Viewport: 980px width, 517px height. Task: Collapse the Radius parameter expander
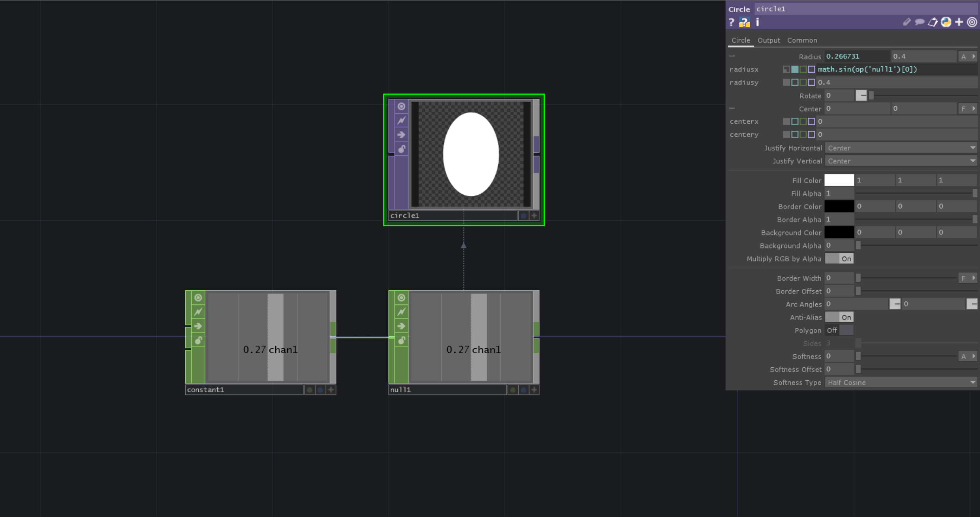tap(732, 56)
